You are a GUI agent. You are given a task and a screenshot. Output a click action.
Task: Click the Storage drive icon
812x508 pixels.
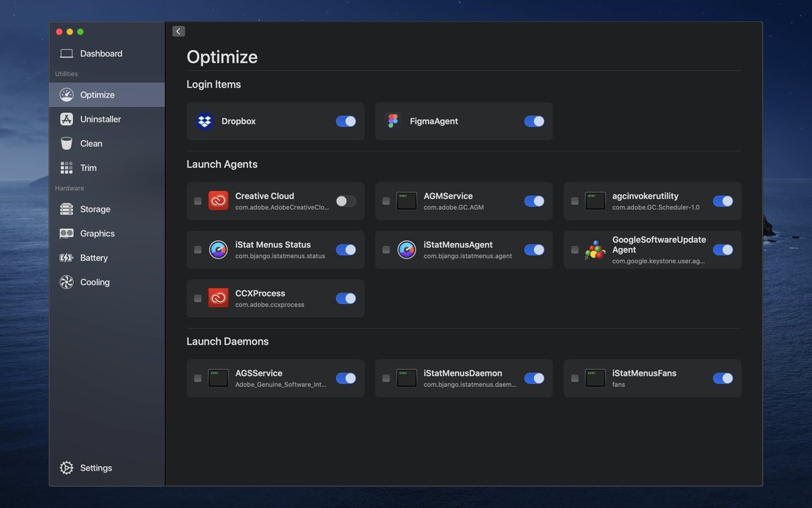click(66, 209)
